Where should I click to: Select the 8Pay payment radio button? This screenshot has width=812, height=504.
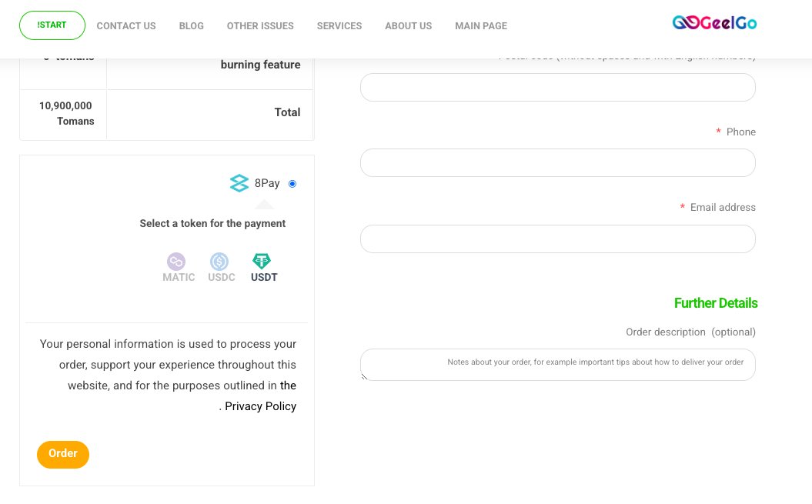292,184
